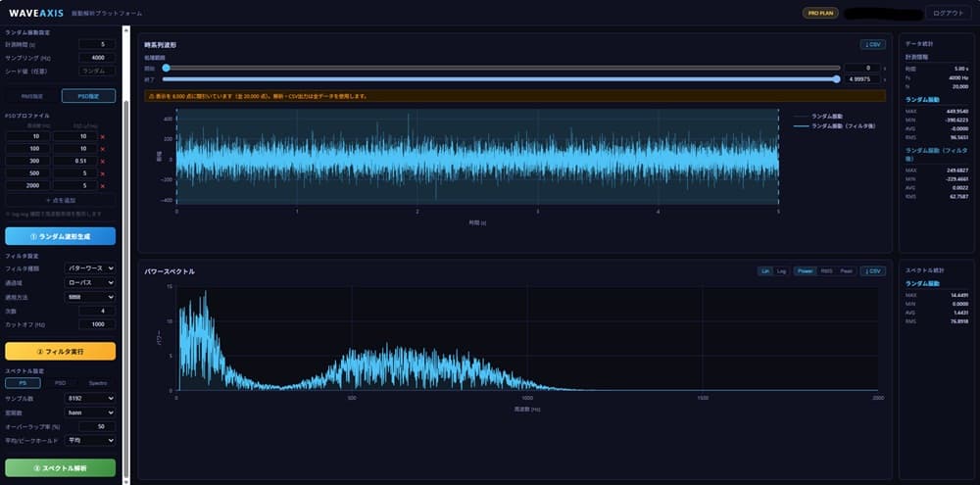This screenshot has width=980, height=485.
Task: Click the start time field showing 0
Action: point(862,68)
